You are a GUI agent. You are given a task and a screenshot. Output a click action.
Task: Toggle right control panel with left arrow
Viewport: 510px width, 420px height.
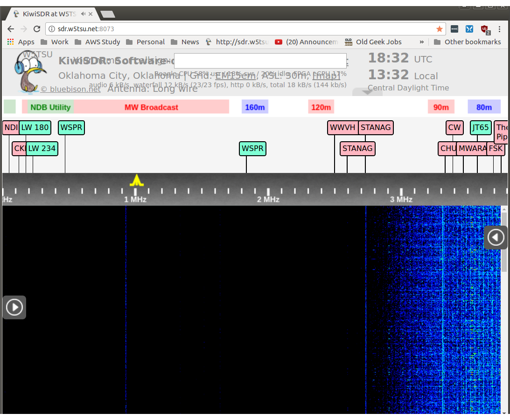pyautogui.click(x=496, y=237)
